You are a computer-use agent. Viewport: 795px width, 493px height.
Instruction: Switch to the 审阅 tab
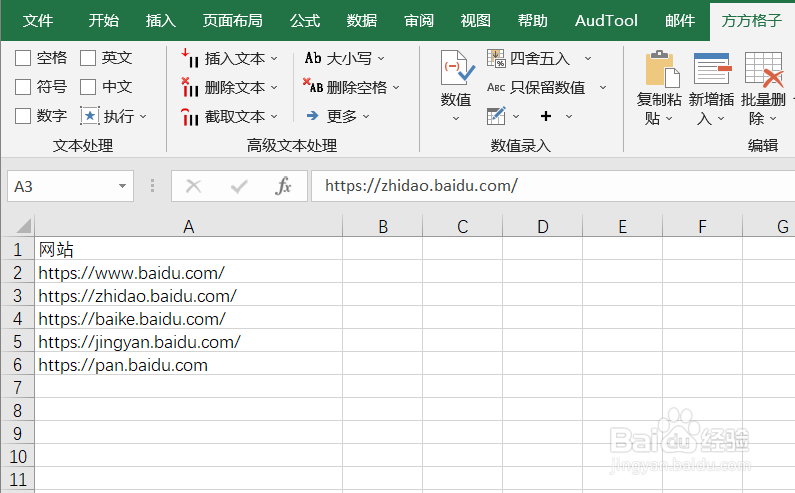(x=419, y=21)
